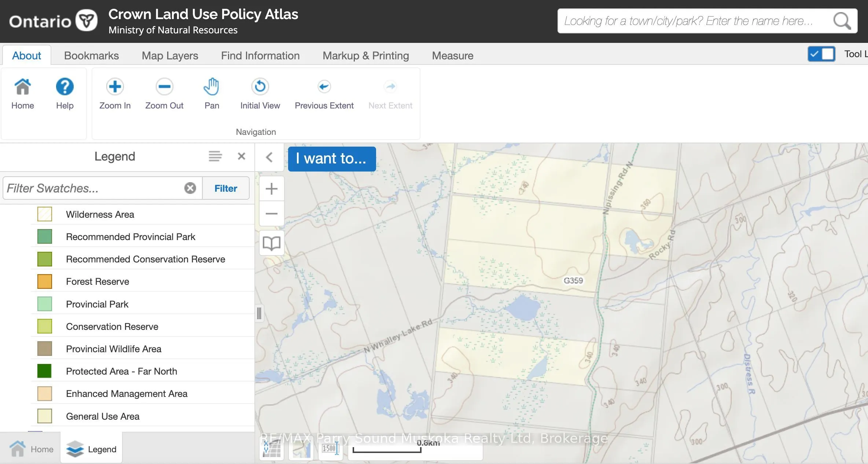Click the G359 label on map
868x464 pixels.
coord(573,280)
